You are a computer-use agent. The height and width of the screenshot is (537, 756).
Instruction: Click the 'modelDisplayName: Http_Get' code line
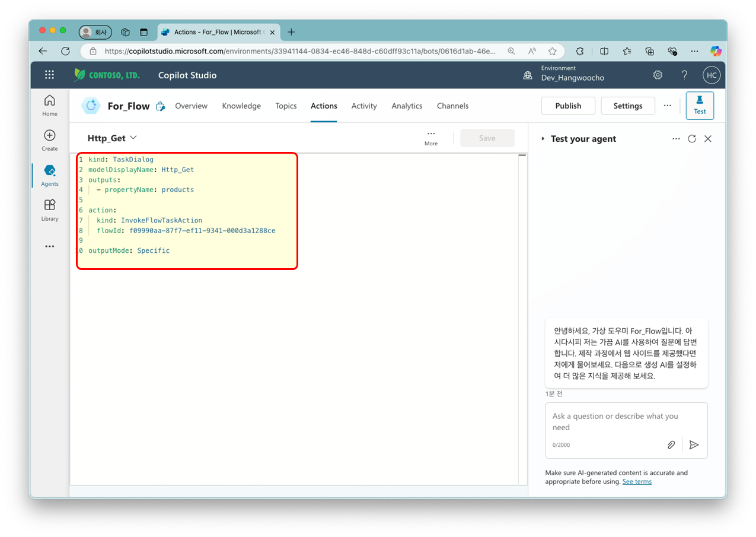[x=141, y=170]
